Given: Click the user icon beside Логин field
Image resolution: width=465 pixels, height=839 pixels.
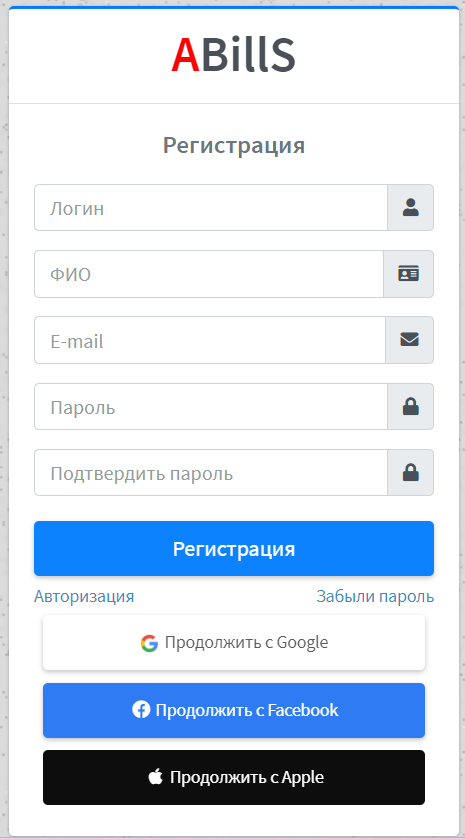Looking at the screenshot, I should click(x=410, y=208).
